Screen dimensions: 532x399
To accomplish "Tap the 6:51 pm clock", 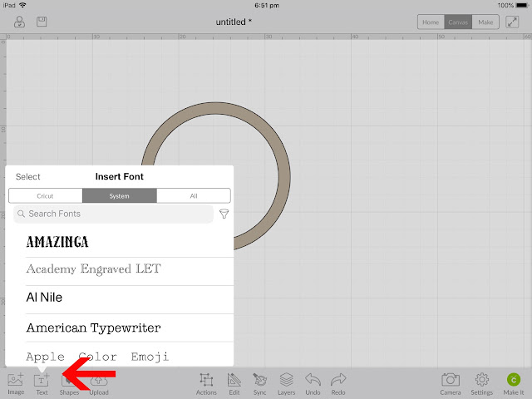I will click(266, 5).
